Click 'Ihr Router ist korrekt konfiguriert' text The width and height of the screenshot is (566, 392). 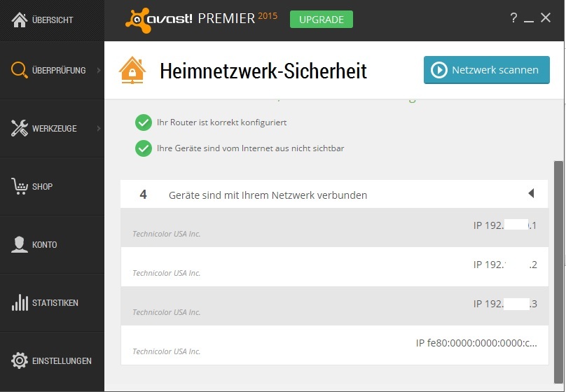[221, 122]
